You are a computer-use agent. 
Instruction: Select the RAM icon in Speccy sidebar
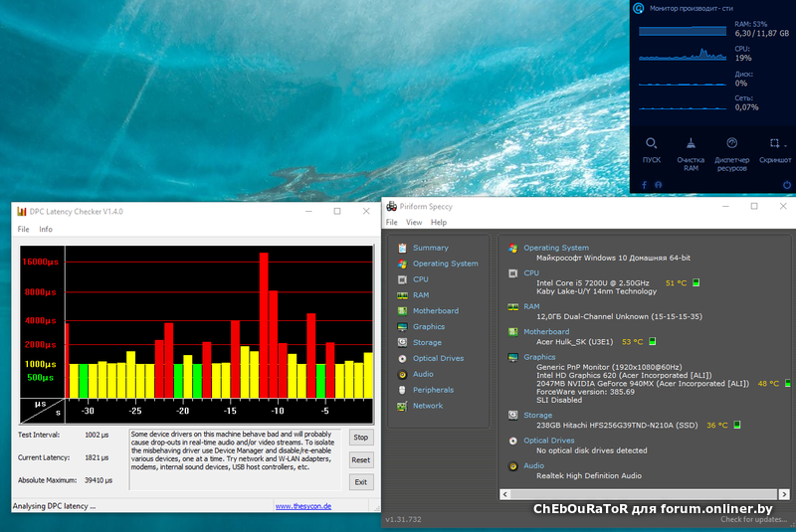[x=402, y=295]
